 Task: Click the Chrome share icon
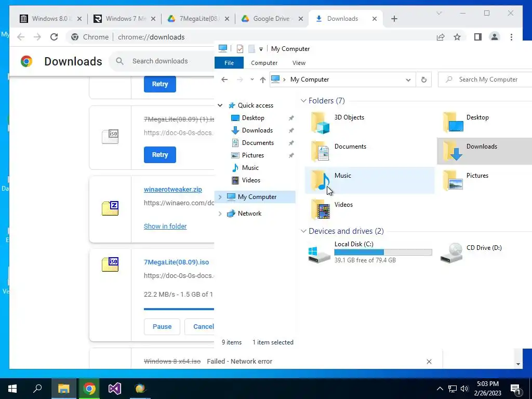(x=441, y=37)
